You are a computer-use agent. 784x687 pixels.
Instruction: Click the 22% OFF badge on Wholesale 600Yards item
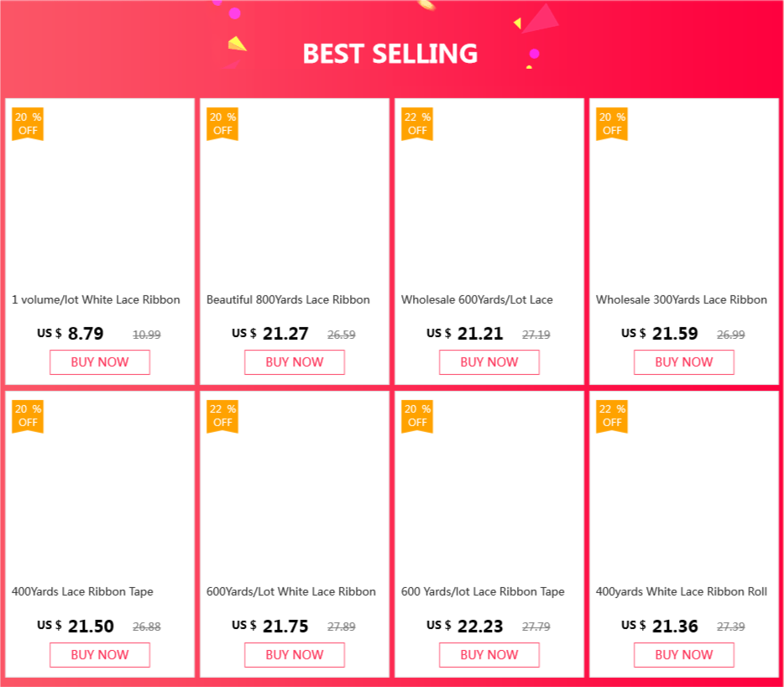[x=417, y=123]
